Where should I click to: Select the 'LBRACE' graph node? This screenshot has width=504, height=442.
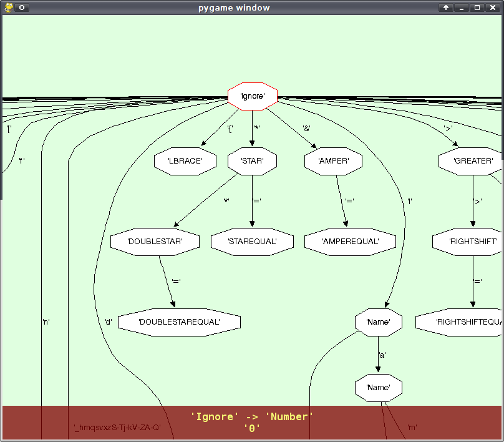(185, 161)
